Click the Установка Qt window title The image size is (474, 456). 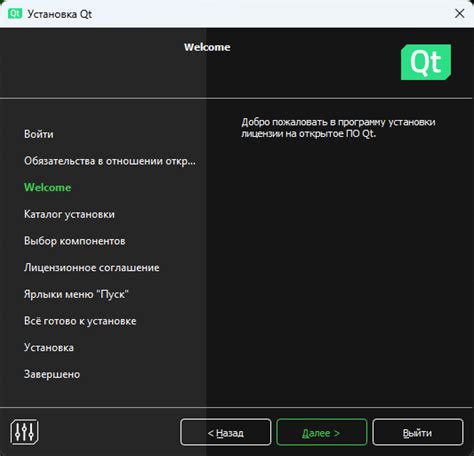coord(60,14)
